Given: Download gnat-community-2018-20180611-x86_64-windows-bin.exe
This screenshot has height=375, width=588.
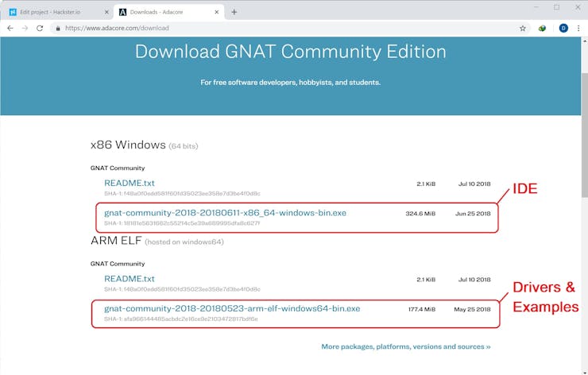Looking at the screenshot, I should pyautogui.click(x=225, y=213).
